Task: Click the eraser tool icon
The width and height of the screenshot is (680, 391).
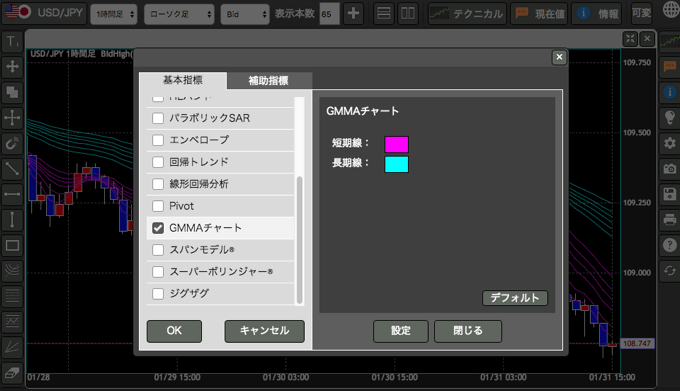Action: point(12,372)
